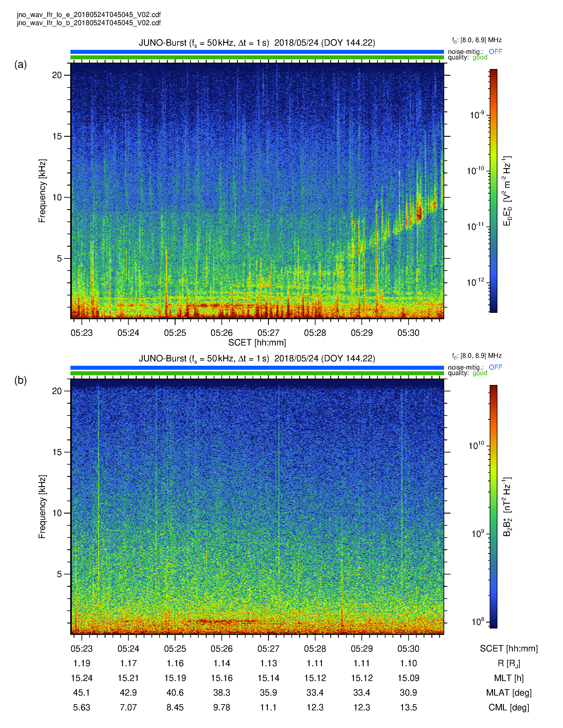Click the 'CML [deg]' row label
This screenshot has height=728, width=563.
[509, 707]
